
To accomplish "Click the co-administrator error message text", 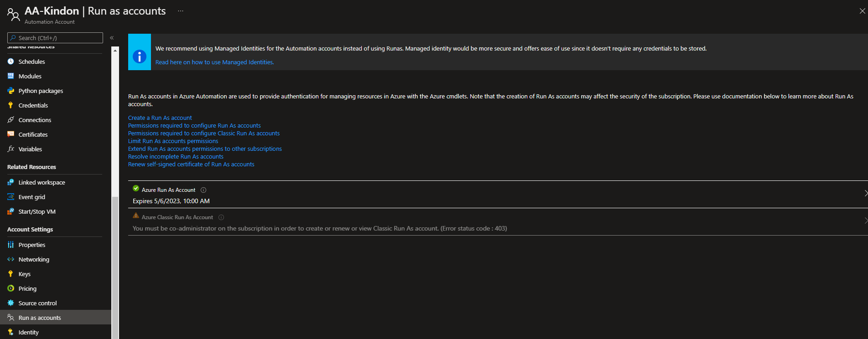I will pos(320,229).
